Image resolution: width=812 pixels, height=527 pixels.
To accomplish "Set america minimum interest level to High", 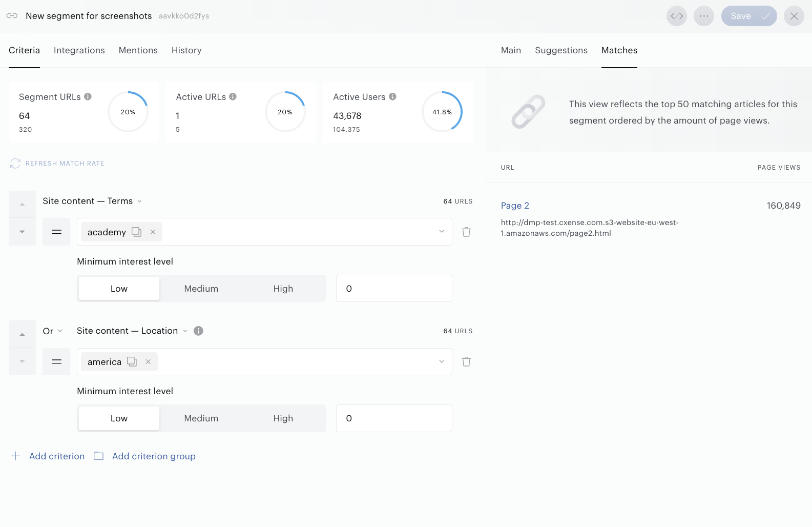I will [283, 418].
